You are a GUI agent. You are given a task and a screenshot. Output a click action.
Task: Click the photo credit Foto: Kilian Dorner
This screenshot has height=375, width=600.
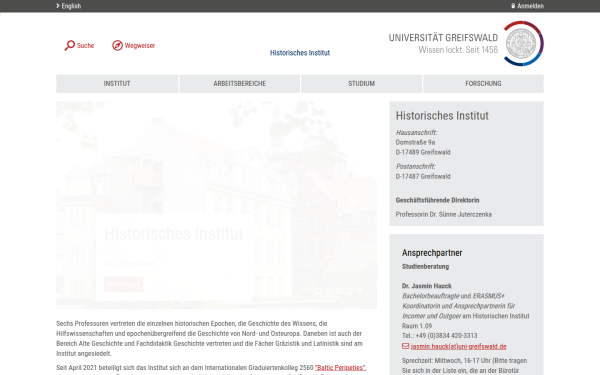point(130,263)
